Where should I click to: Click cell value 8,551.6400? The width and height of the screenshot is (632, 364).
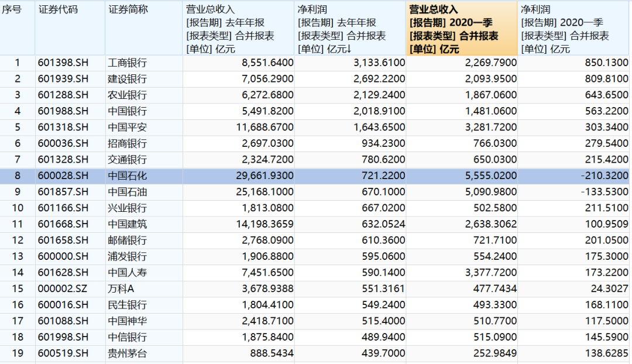click(267, 63)
